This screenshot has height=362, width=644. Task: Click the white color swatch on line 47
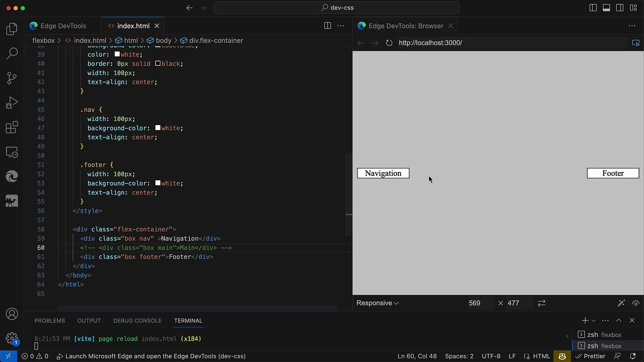coord(157,128)
